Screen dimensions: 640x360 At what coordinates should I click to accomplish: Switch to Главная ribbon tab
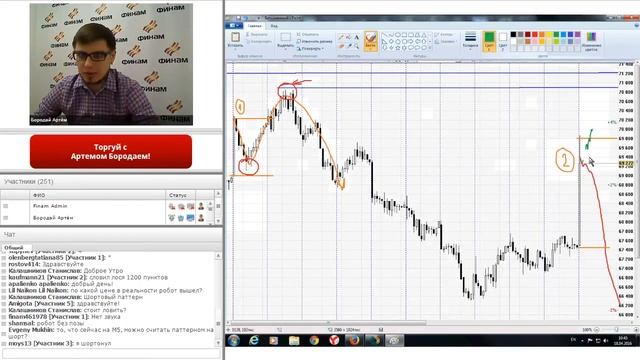(x=254, y=26)
